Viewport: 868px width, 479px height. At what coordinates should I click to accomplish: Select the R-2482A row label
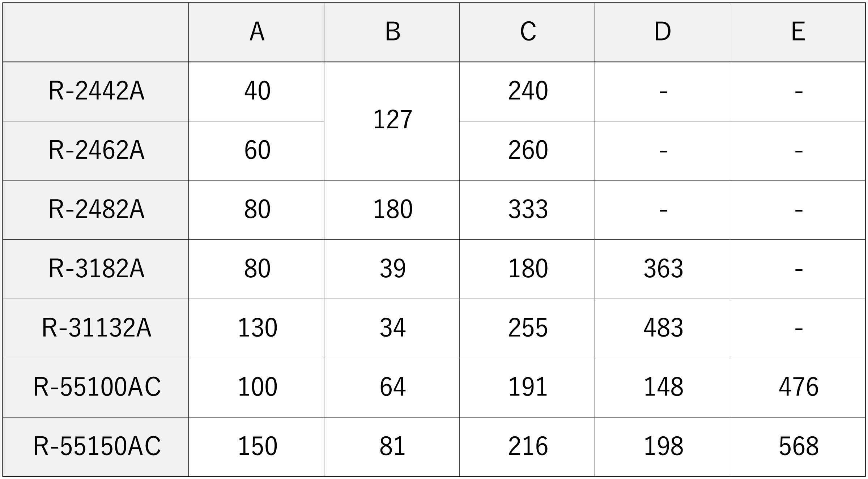(96, 210)
